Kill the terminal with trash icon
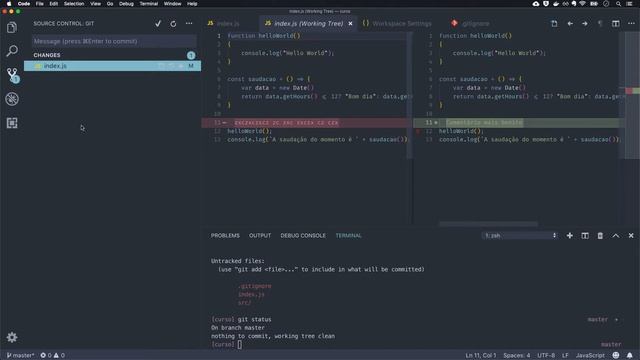640x360 pixels. click(600, 236)
